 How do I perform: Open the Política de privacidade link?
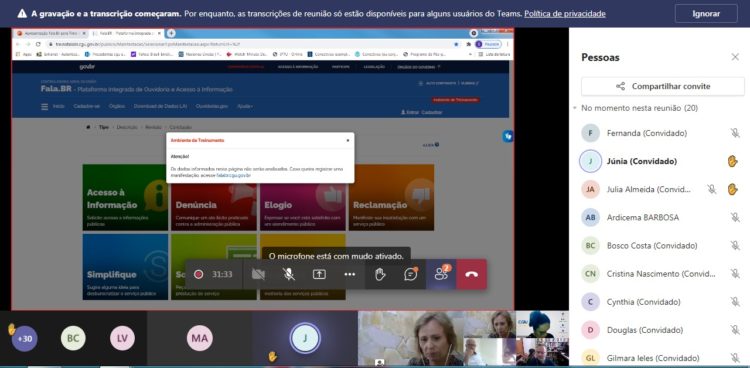(x=565, y=13)
